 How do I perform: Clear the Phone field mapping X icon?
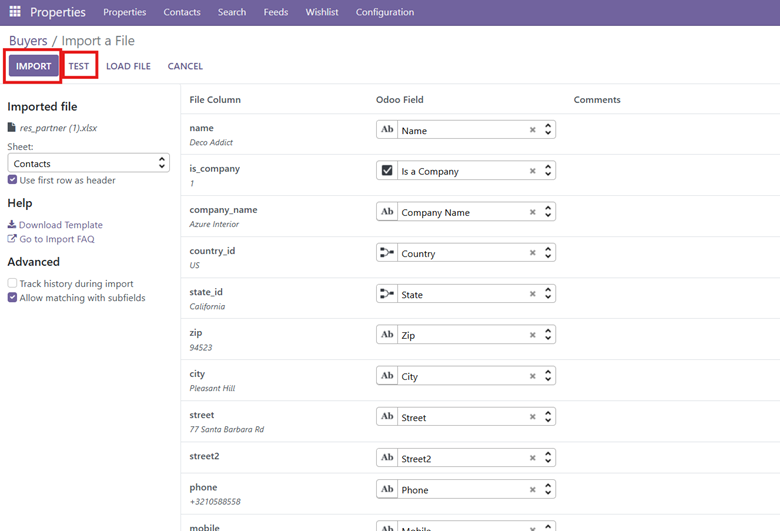coord(532,489)
